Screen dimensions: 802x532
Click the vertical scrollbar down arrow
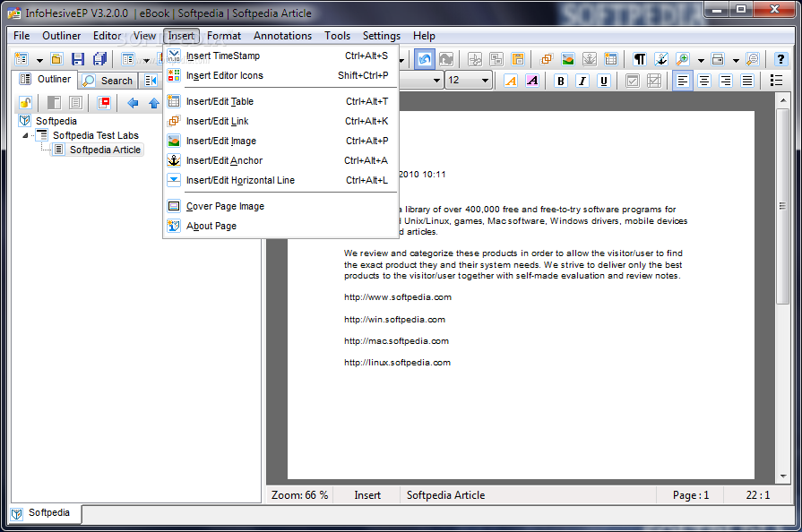tap(783, 476)
